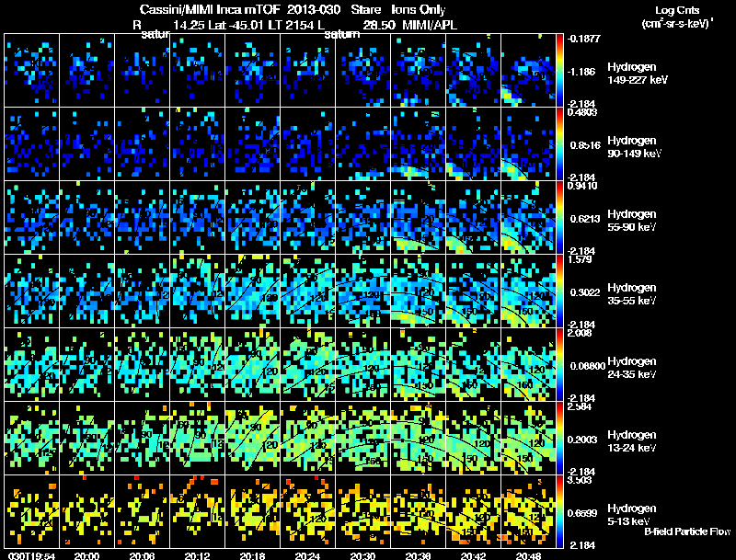This screenshot has width=736, height=560.
Task: Click the 20:00 time label
Action: [x=86, y=556]
